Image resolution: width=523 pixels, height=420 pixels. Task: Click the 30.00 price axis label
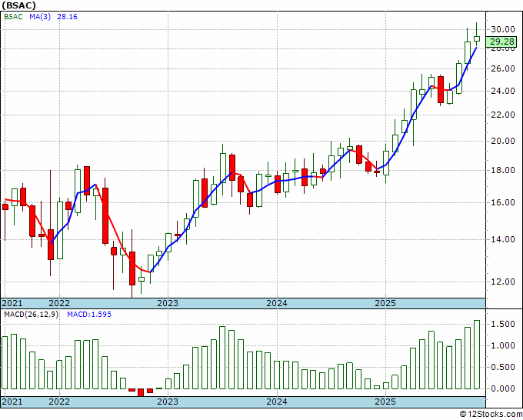click(503, 29)
